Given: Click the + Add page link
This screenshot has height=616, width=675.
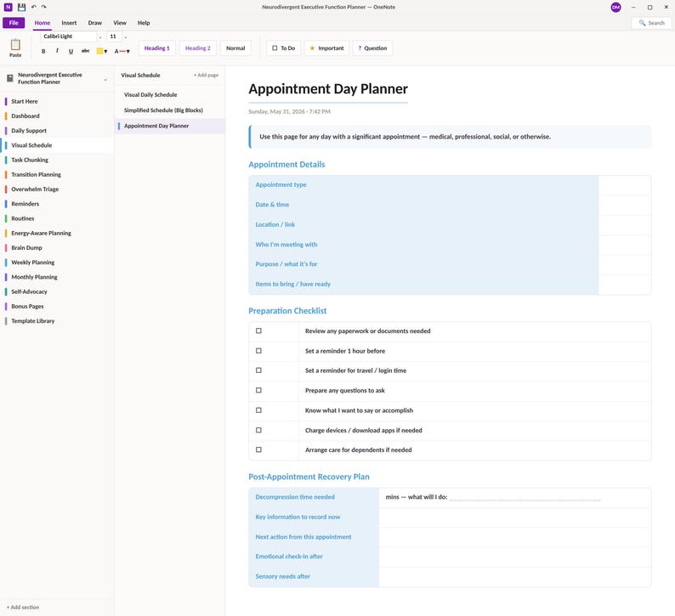Looking at the screenshot, I should click(206, 75).
